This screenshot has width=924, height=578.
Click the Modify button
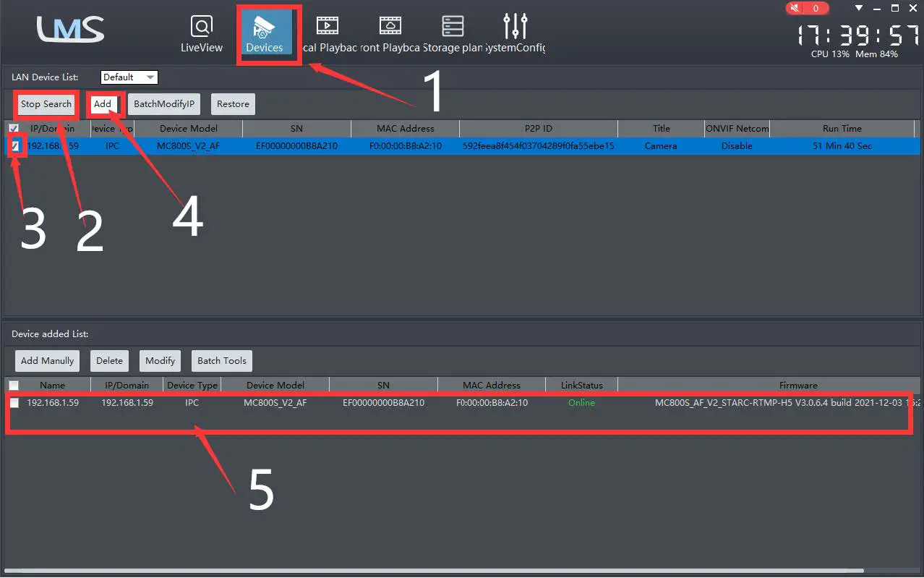pyautogui.click(x=160, y=360)
